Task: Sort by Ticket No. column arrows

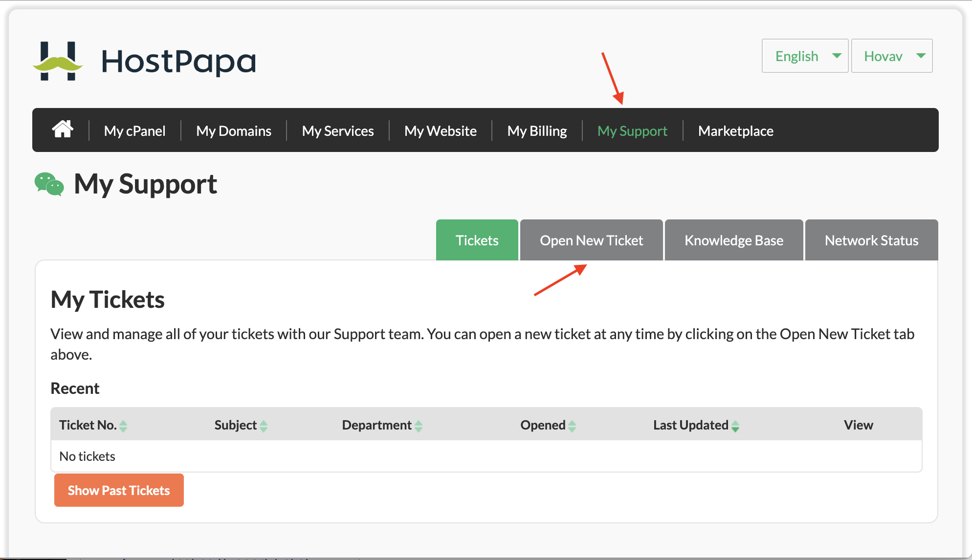Action: pyautogui.click(x=123, y=426)
